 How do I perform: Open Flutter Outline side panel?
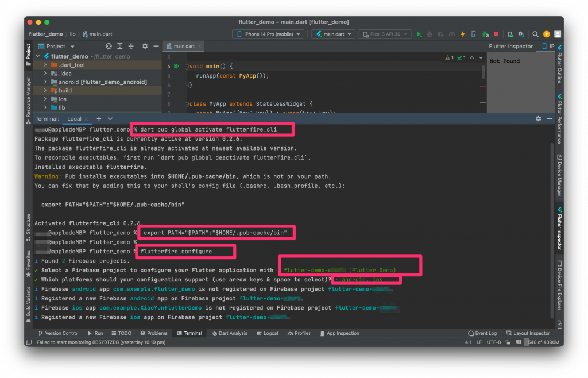[x=559, y=64]
